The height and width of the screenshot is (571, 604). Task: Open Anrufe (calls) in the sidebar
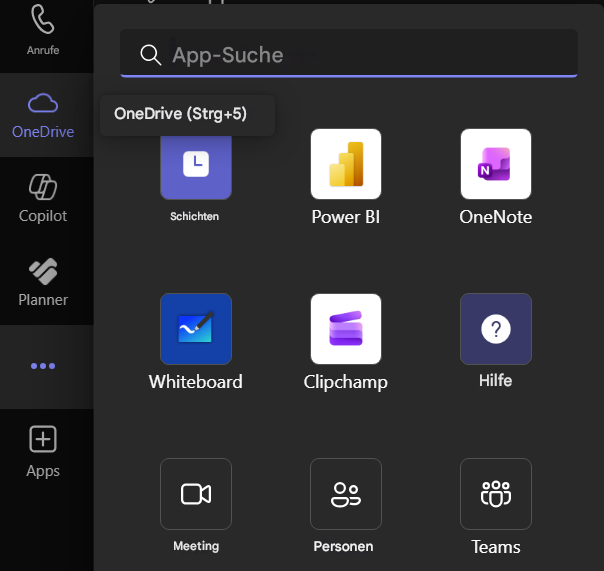43,30
